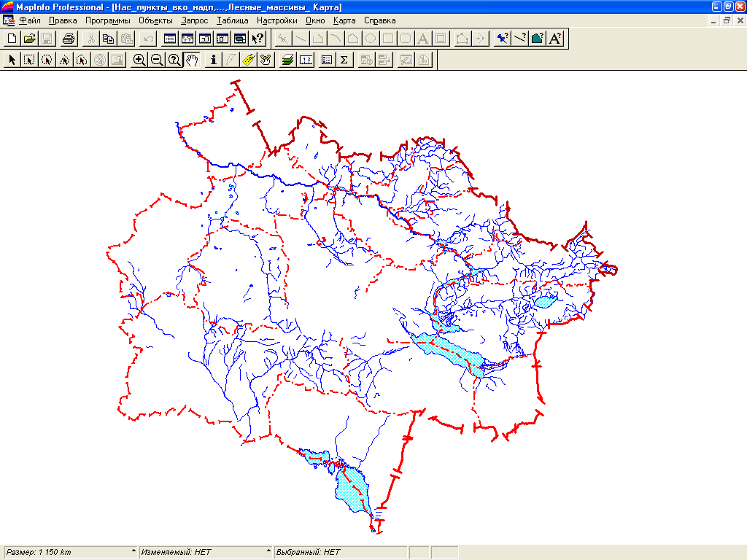Expand the Размер status bar dropdown

(133, 552)
